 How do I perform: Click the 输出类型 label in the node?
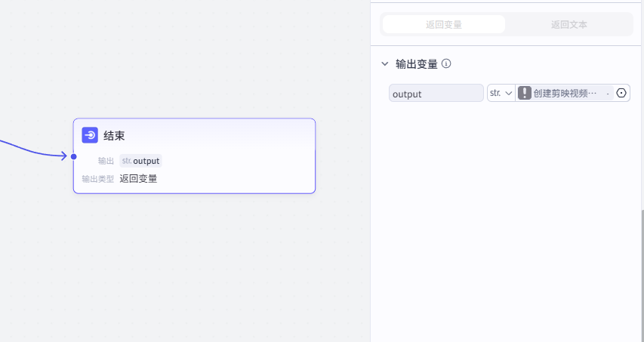point(98,179)
